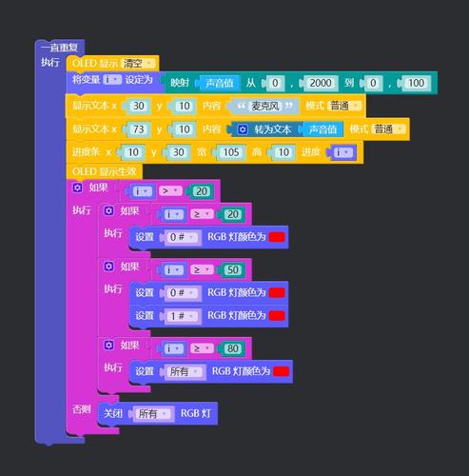
Task: Click gear icon on 如果 i≥50 block
Action: [108, 267]
